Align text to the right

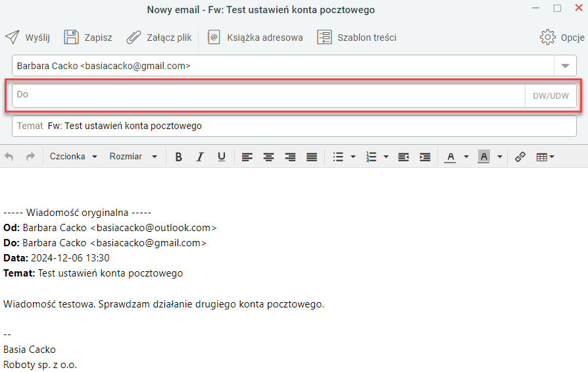(x=290, y=157)
